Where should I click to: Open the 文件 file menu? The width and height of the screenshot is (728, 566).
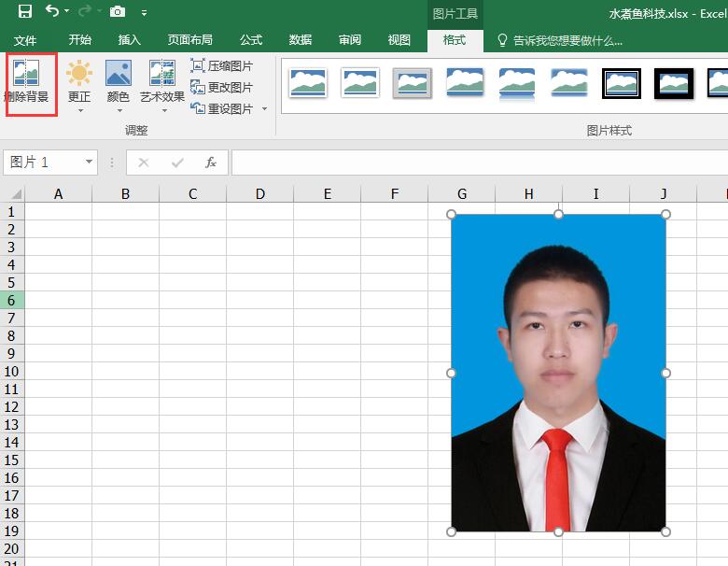tap(25, 40)
